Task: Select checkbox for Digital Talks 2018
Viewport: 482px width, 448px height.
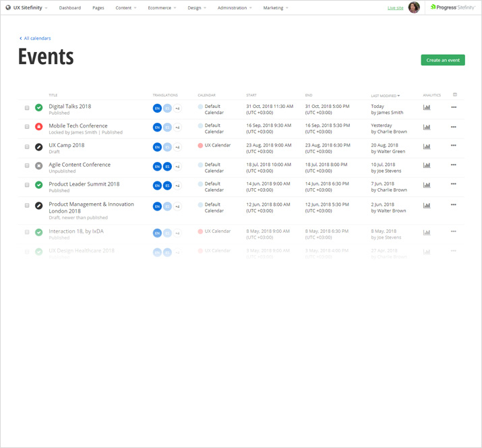Action: point(27,108)
